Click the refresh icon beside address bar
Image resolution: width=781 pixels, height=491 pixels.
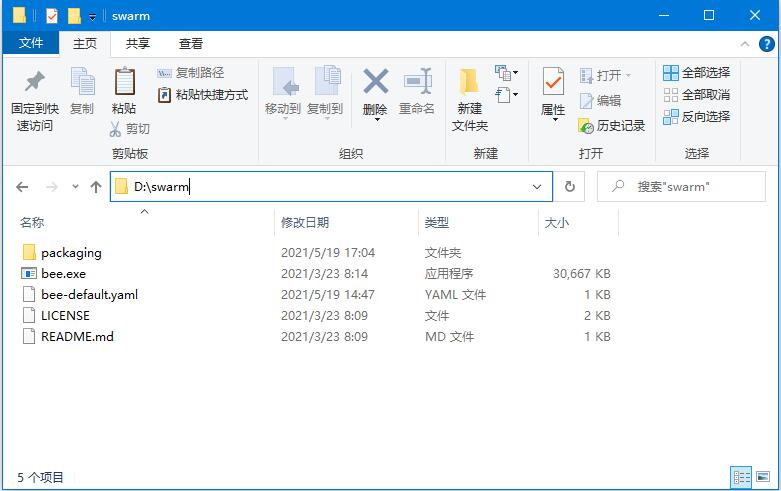point(569,186)
